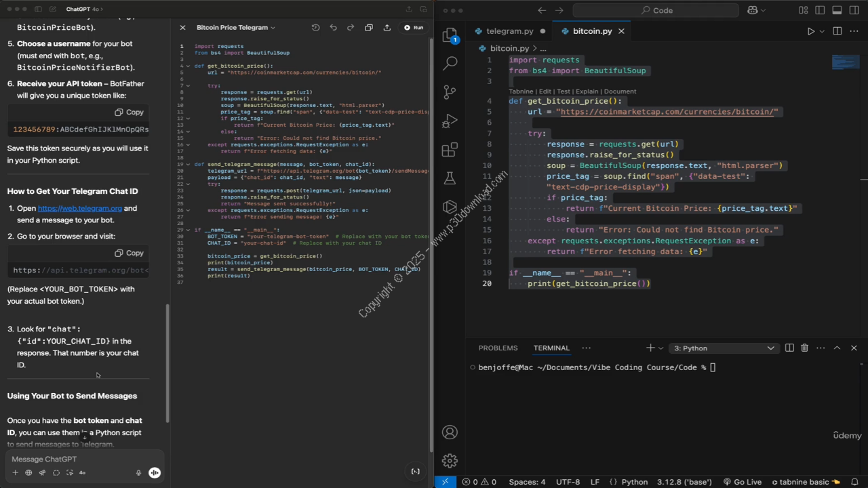
Task: Toggle the VS Code bottom panel
Action: click(x=837, y=10)
